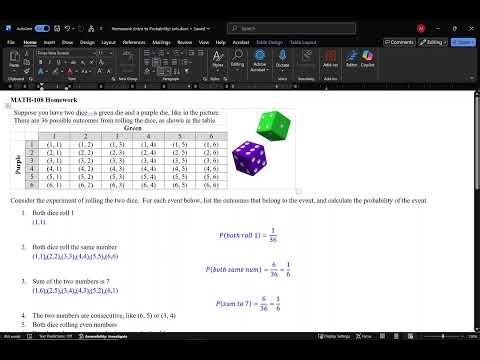Click the Save icon in title bar
Viewport: 480px width, 360px height.
(x=57, y=29)
